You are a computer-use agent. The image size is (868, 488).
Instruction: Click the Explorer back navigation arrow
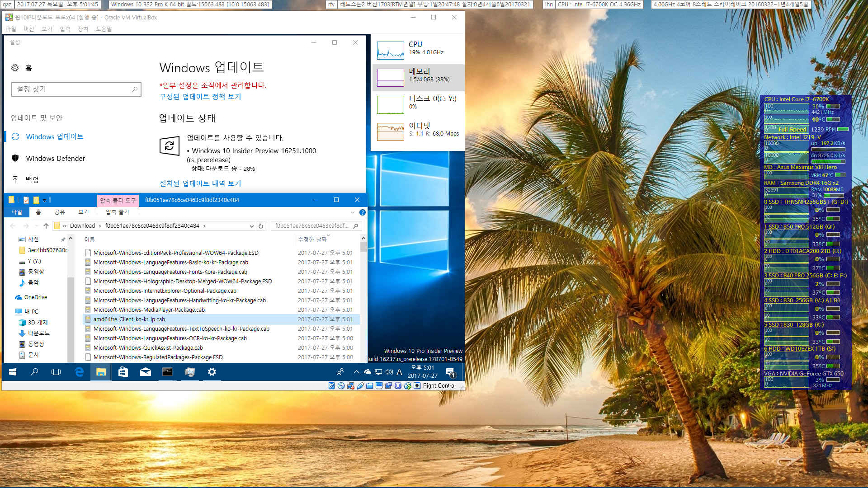[x=13, y=226]
